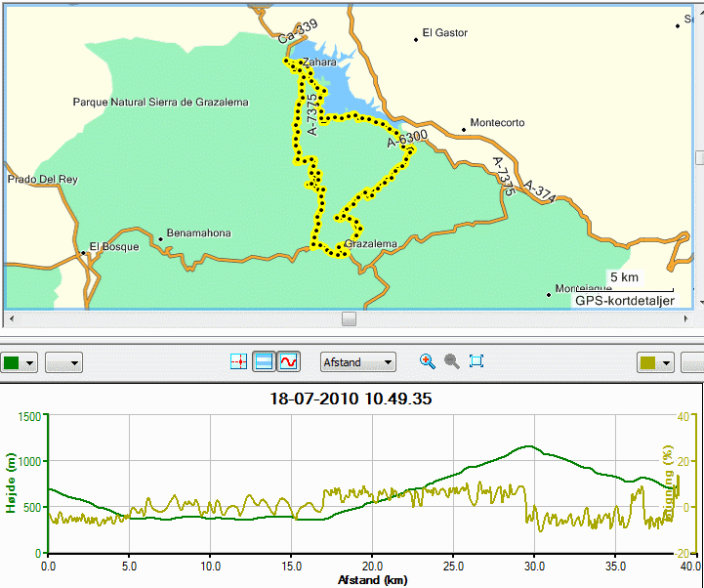Click the El Gastor town label
Viewport: 704px width, 588px height.
[x=445, y=33]
